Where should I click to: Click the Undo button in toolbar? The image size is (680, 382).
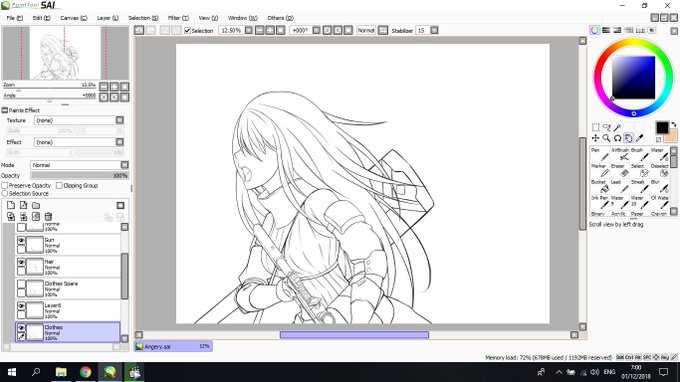[x=139, y=30]
